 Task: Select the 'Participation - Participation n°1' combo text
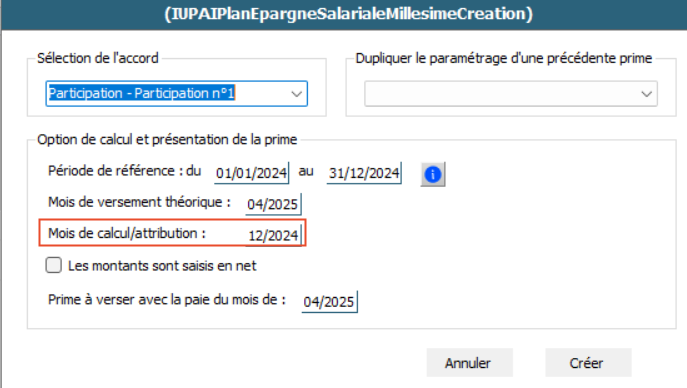tap(142, 93)
